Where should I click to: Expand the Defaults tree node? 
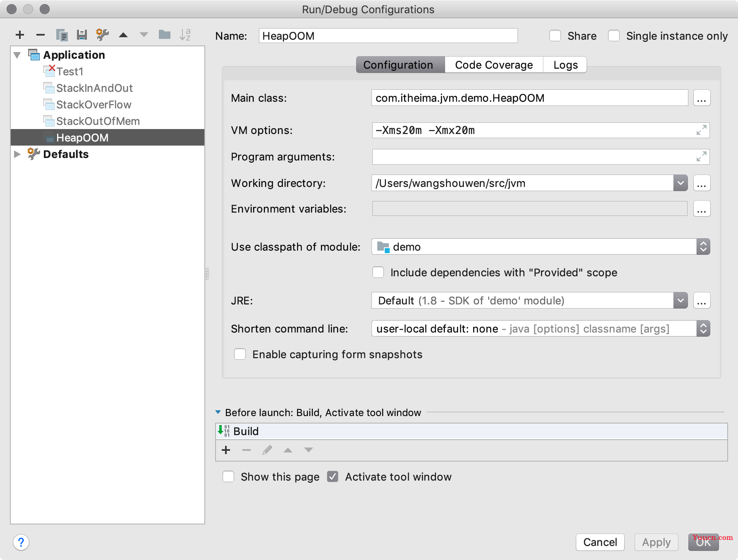pos(17,154)
